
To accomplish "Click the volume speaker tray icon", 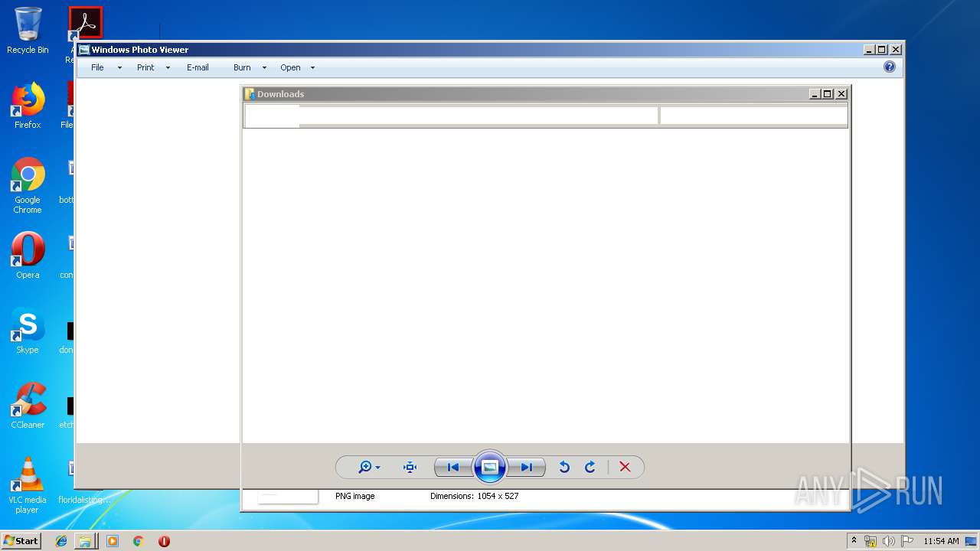I will tap(889, 541).
